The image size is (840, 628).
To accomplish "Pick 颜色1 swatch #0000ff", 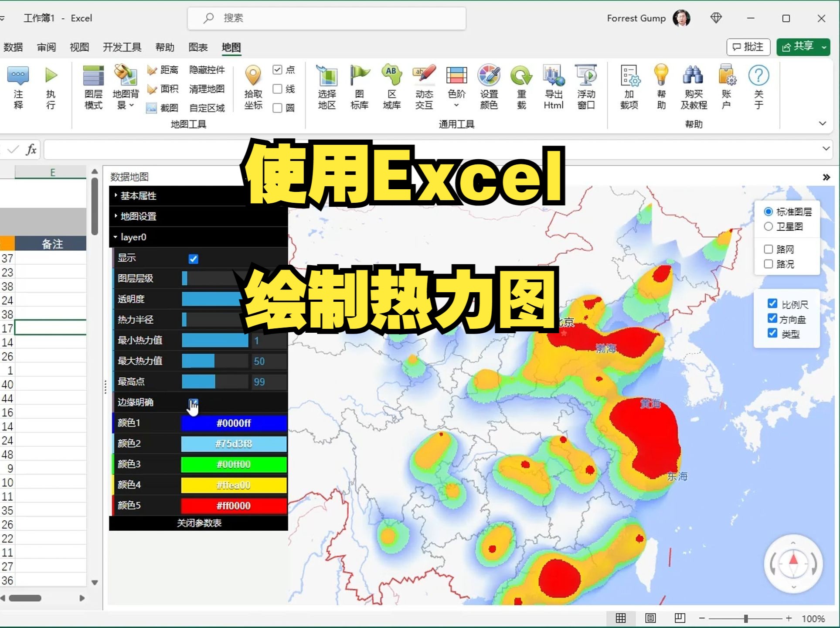I will point(234,423).
